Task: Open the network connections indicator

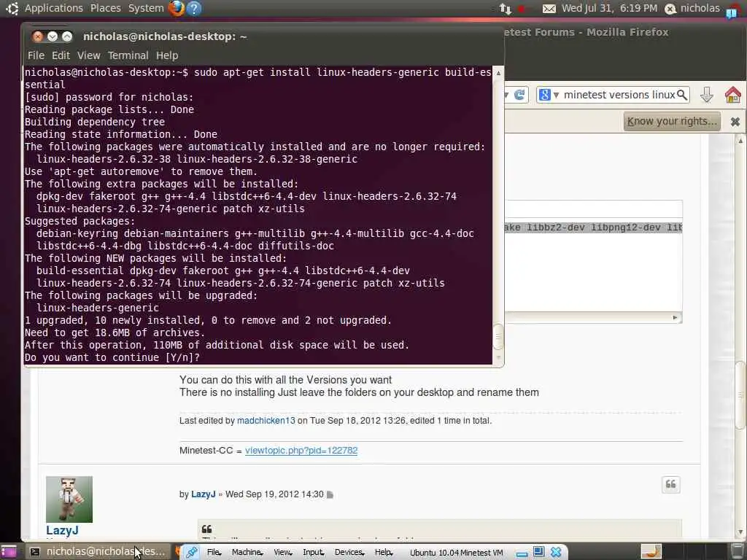Action: click(x=505, y=9)
